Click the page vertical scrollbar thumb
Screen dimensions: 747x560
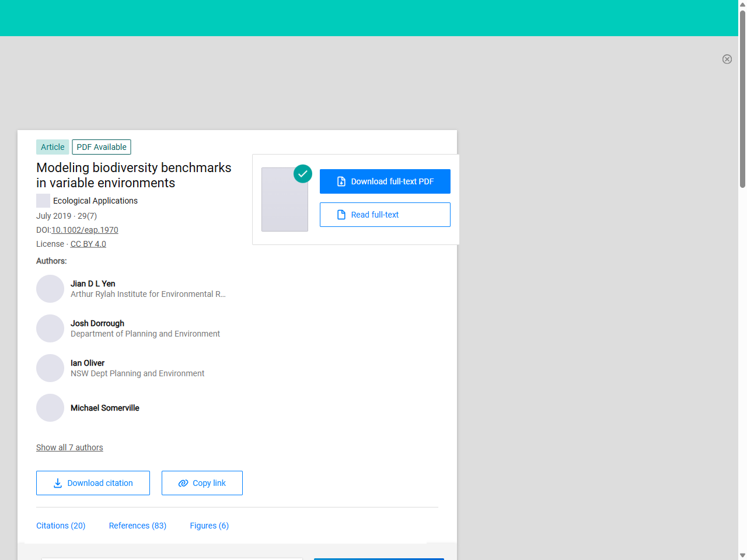click(x=742, y=98)
